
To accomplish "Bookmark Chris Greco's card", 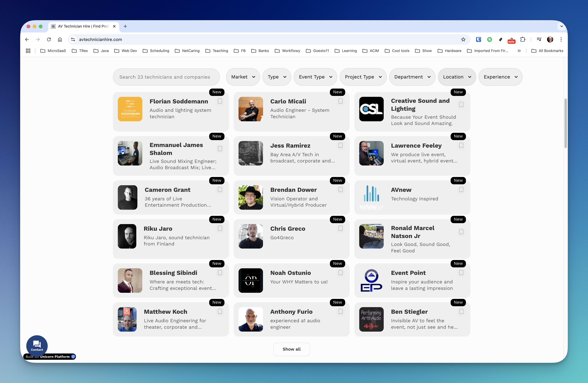I will click(340, 229).
